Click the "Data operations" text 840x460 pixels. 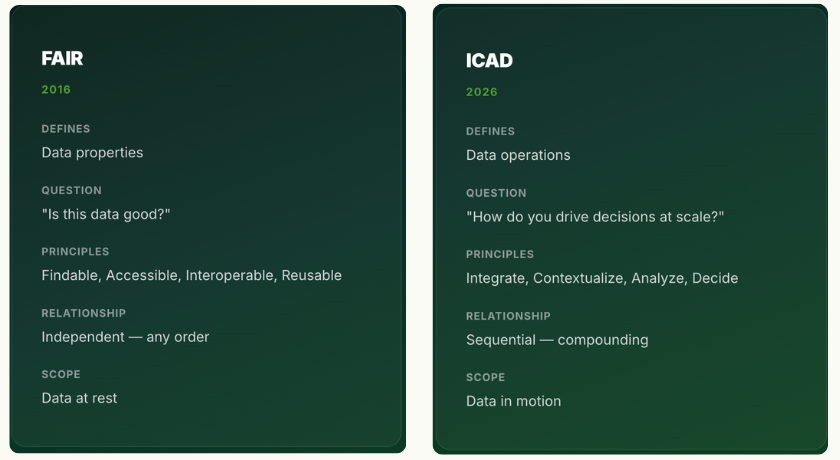tap(518, 155)
